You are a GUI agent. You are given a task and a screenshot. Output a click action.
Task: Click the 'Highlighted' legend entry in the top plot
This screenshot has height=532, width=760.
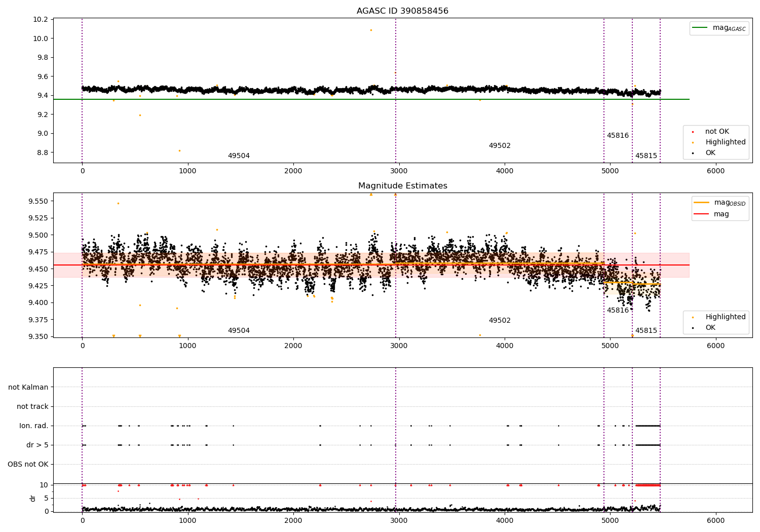[718, 142]
